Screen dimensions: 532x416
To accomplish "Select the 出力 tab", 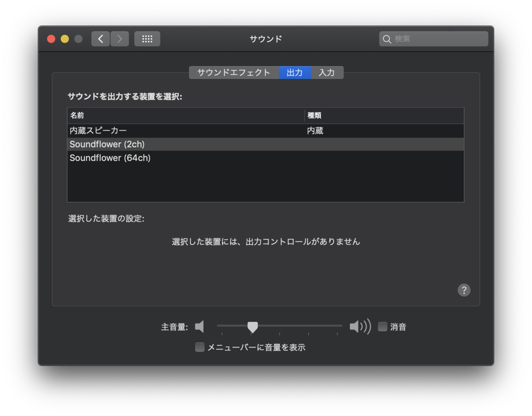I will pyautogui.click(x=295, y=72).
